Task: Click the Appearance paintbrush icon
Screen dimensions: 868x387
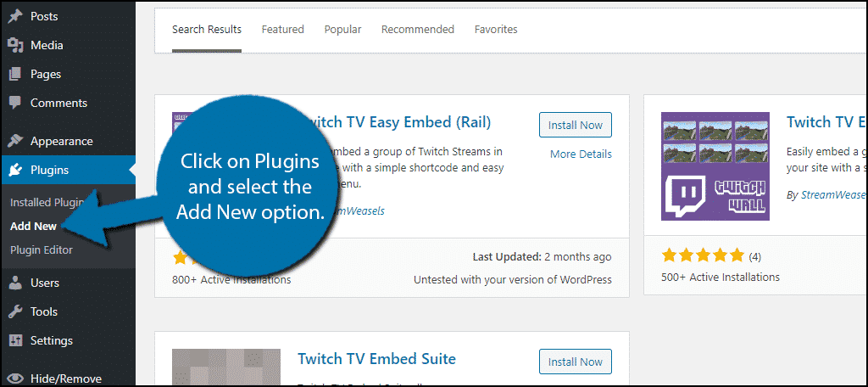Action: [x=15, y=141]
